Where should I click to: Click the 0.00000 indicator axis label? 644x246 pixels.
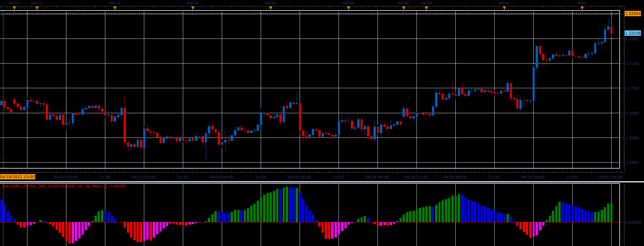pos(633,222)
